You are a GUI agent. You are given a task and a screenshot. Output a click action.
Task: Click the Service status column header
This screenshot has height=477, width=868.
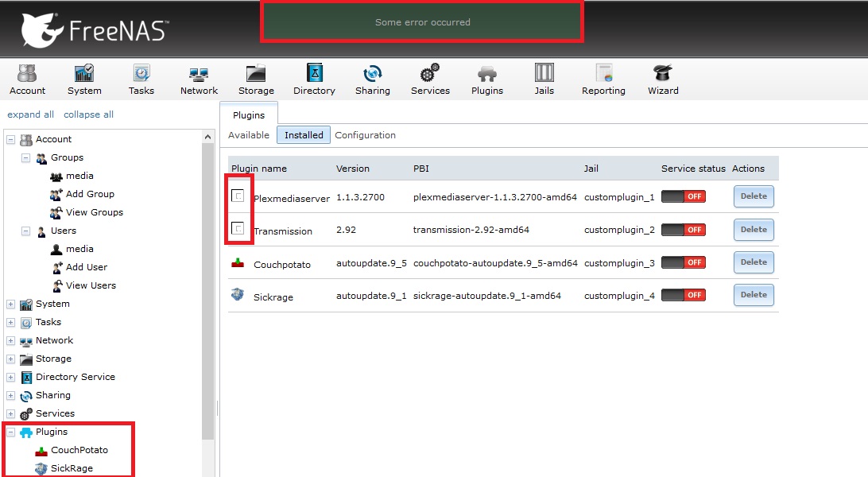click(x=693, y=169)
